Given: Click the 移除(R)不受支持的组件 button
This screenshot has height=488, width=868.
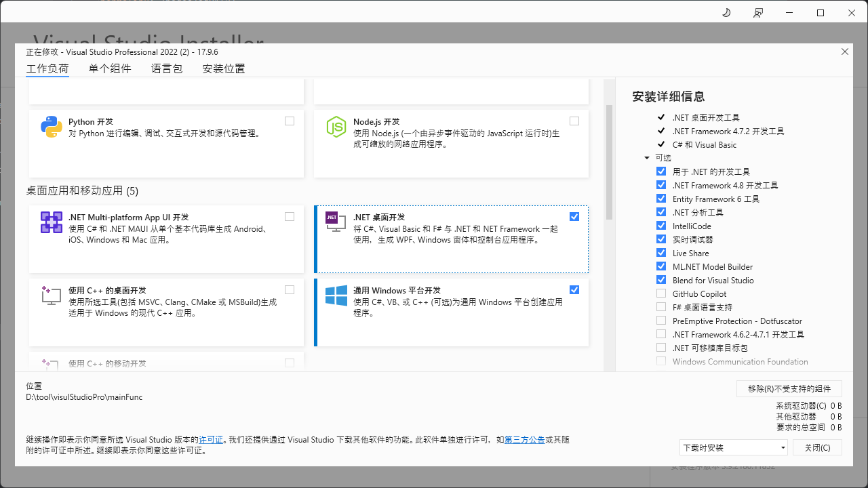Looking at the screenshot, I should coord(789,388).
